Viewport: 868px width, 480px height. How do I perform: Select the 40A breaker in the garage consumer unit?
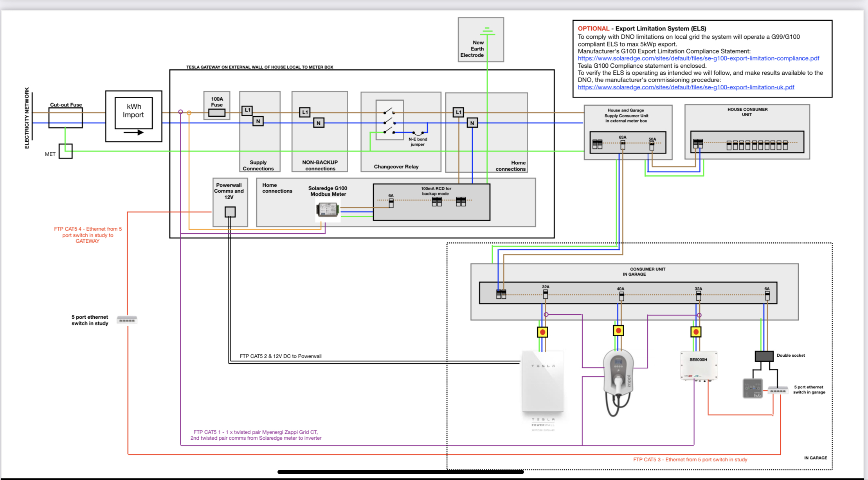pos(621,296)
